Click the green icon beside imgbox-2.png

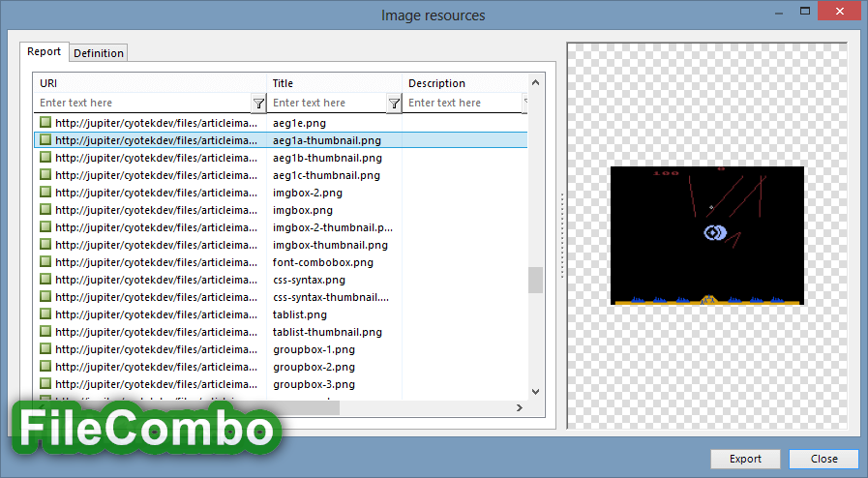pos(45,192)
